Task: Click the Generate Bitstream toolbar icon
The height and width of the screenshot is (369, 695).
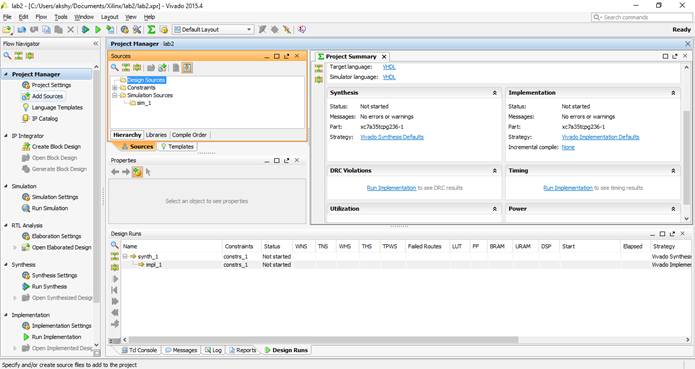Action: pos(110,29)
